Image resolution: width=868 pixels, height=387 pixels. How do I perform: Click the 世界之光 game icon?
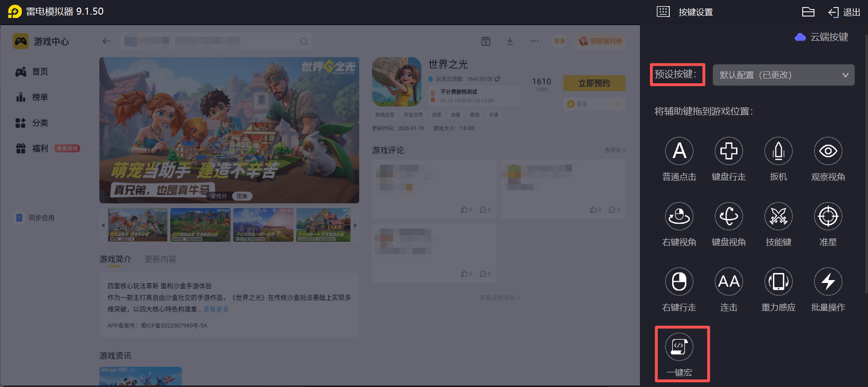pyautogui.click(x=396, y=82)
